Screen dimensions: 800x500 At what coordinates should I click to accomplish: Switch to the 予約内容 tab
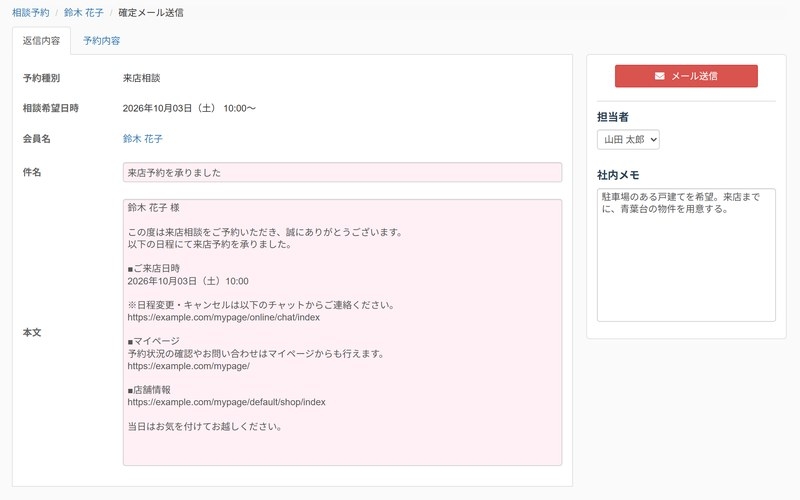tap(102, 41)
